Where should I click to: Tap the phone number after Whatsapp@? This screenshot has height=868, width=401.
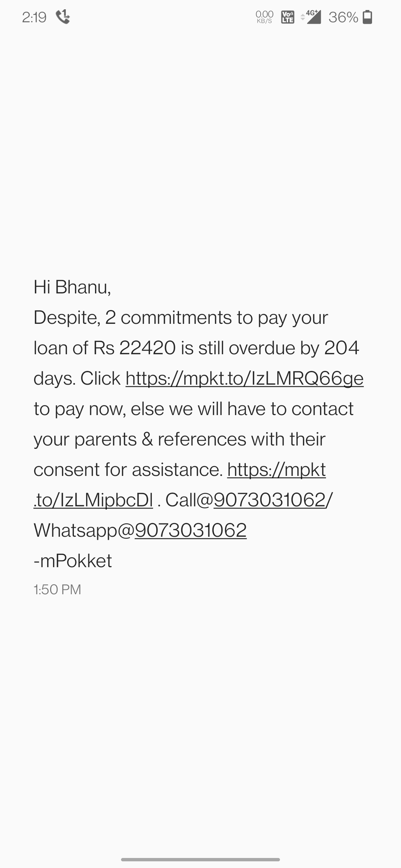tap(190, 530)
